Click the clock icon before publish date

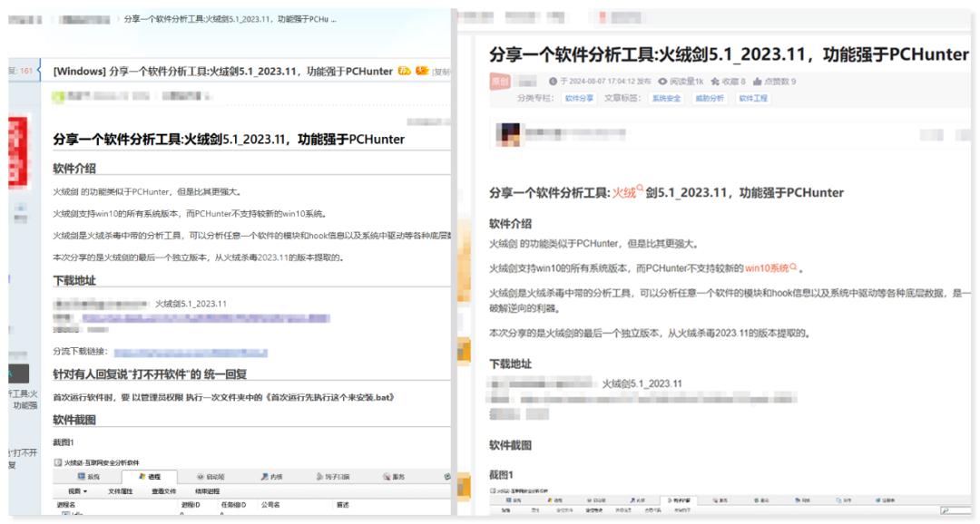[x=553, y=82]
